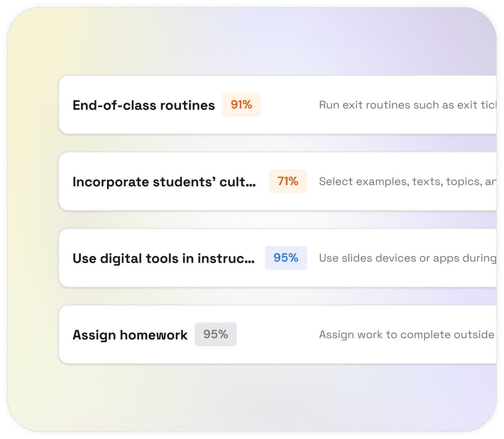Click the End-of-class routines title
This screenshot has width=504, height=439.
tap(144, 105)
